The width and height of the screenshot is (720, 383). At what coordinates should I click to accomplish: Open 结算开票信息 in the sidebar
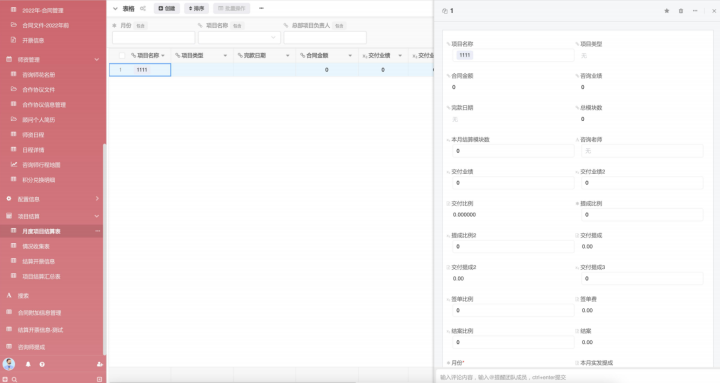tap(38, 261)
